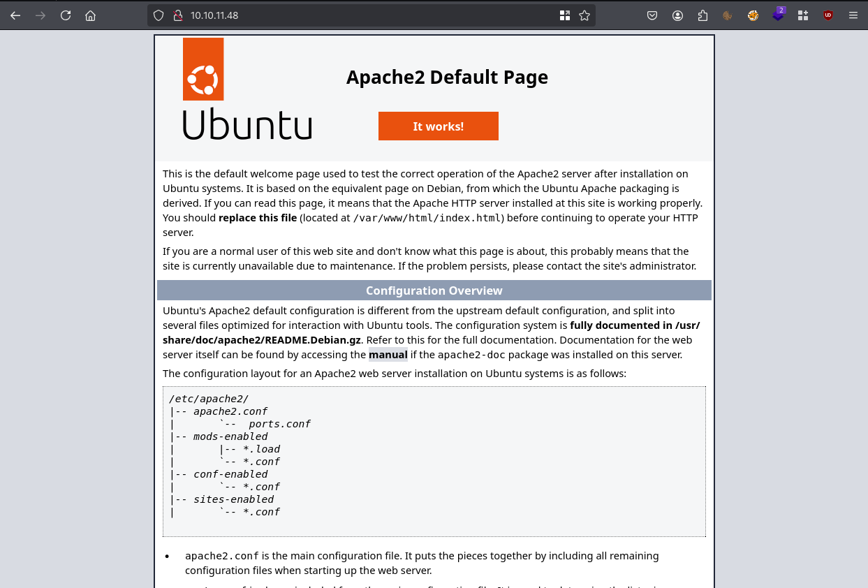Open the Extensions puzzle-piece panel
This screenshot has width=868, height=588.
click(703, 15)
